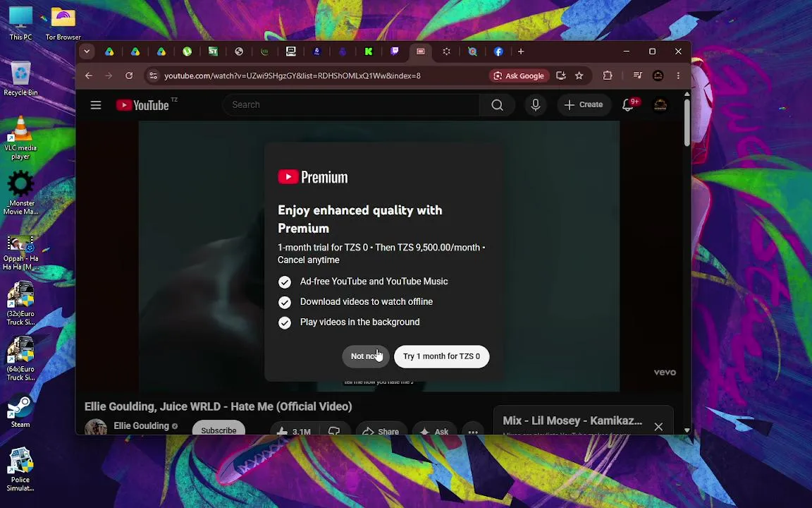Viewport: 812px width, 508px height.
Task: Click the Ask button below video
Action: pyautogui.click(x=434, y=429)
